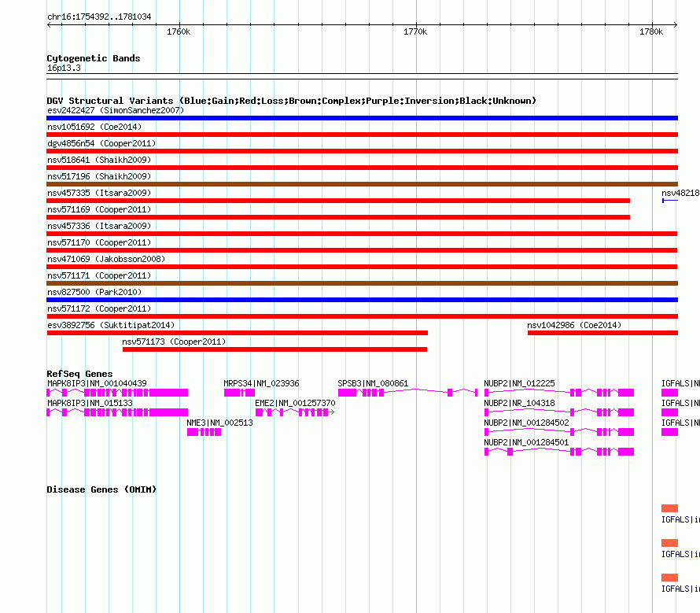700x613 pixels.
Task: Click the NUBP2|NM_001284501 transcript label
Action: click(526, 442)
